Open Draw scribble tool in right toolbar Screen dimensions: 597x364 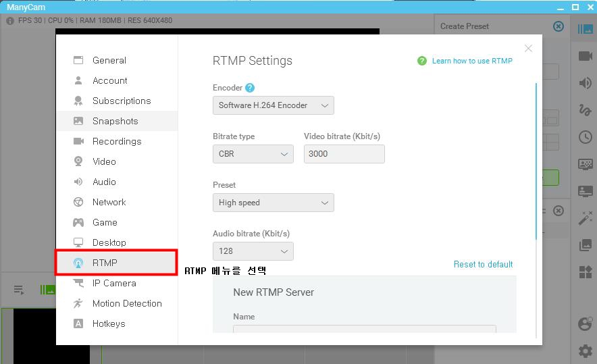tap(586, 110)
